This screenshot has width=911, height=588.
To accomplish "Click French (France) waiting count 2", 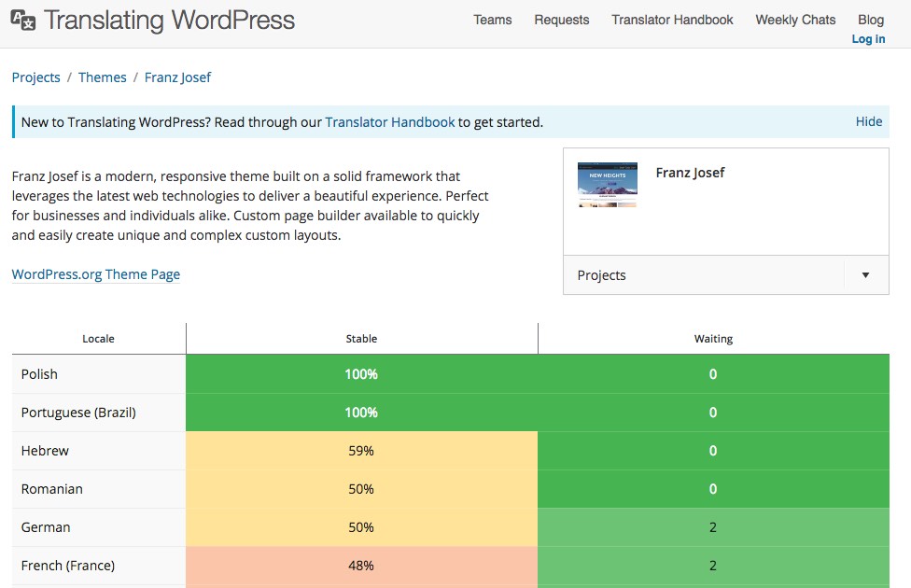I will point(713,566).
